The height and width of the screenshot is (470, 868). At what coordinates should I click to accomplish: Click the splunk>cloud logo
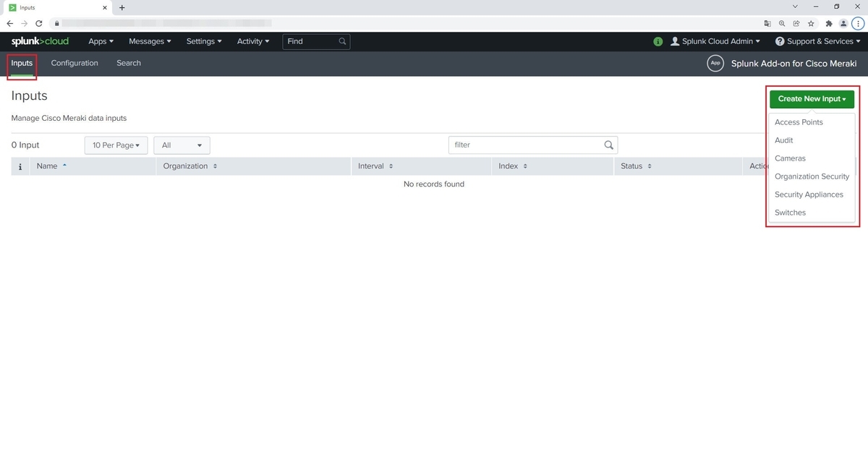[x=40, y=41]
